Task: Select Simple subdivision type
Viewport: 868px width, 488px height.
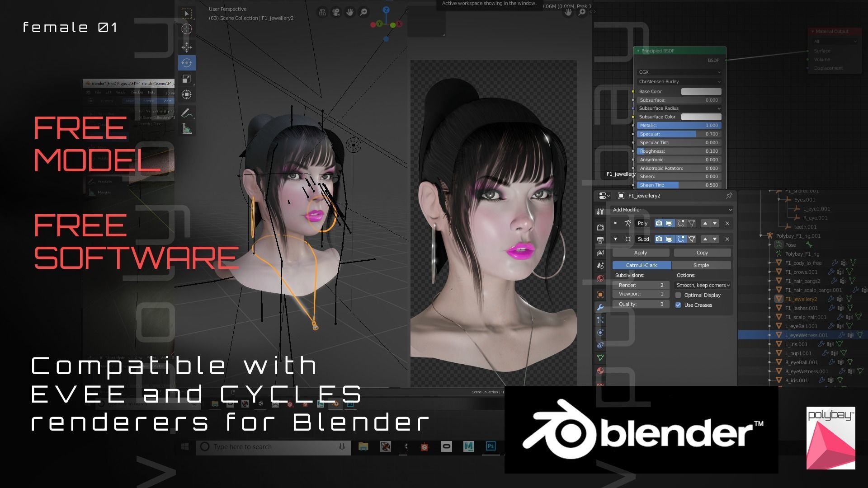Action: [x=701, y=265]
